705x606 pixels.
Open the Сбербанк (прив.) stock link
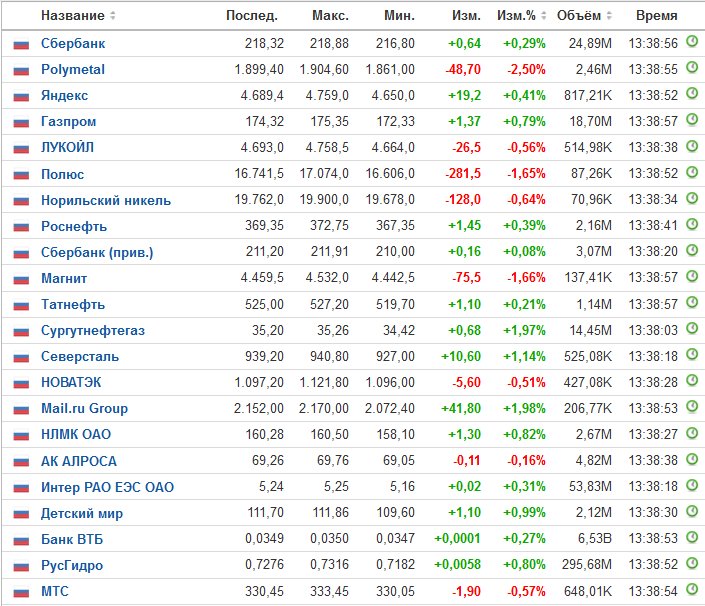(97, 253)
